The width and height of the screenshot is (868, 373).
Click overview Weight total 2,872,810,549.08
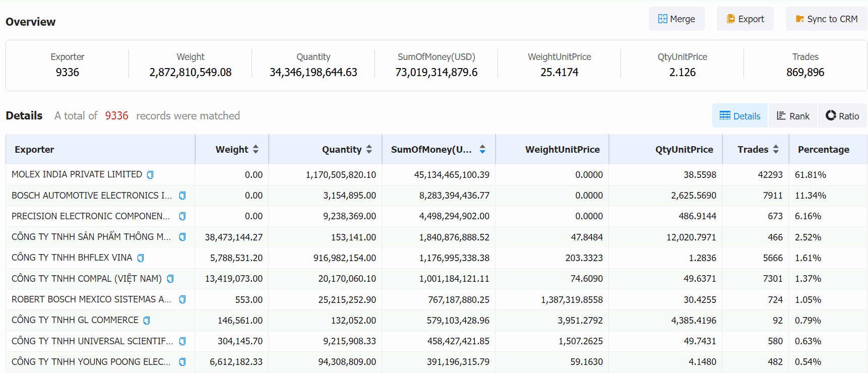click(191, 73)
